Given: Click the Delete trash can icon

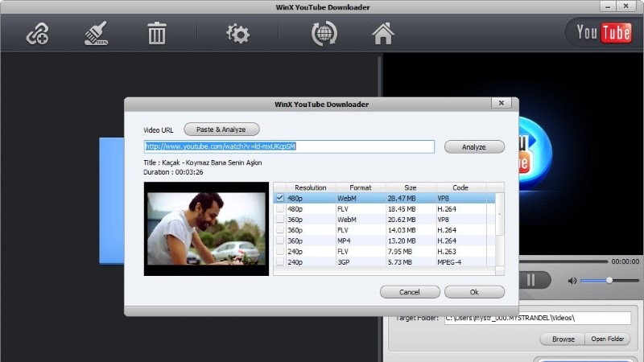Looking at the screenshot, I should point(156,33).
